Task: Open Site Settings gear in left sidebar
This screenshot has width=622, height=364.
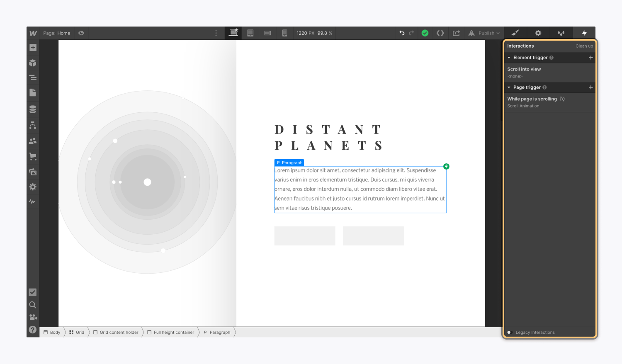Action: [33, 187]
